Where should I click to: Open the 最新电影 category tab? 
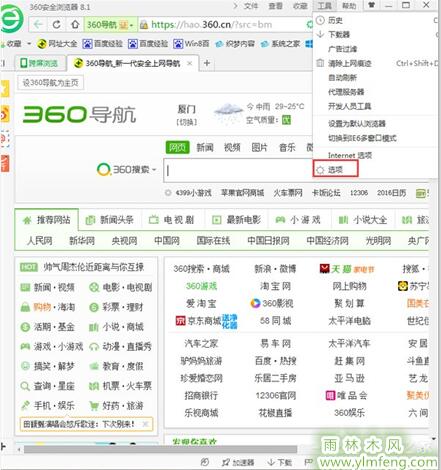coord(237,220)
